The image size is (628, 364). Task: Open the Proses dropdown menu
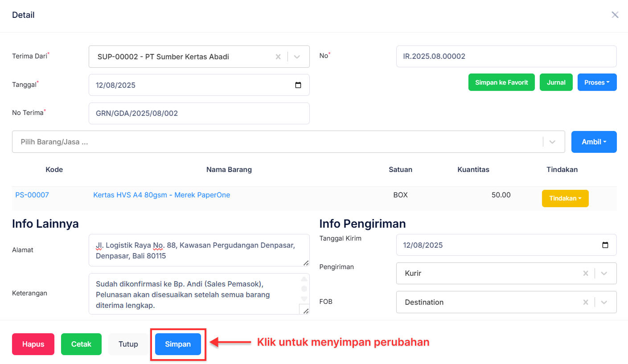click(x=597, y=82)
